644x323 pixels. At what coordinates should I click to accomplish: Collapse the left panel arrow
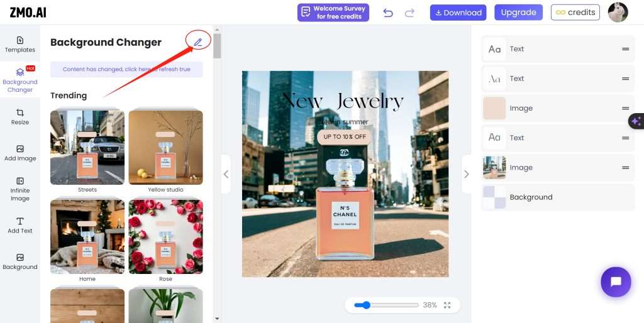click(226, 174)
